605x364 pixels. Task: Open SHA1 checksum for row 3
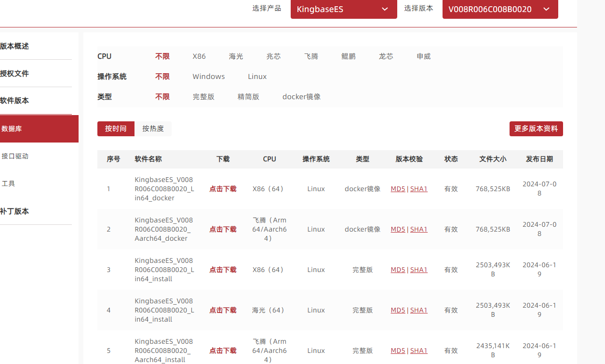[x=419, y=270]
